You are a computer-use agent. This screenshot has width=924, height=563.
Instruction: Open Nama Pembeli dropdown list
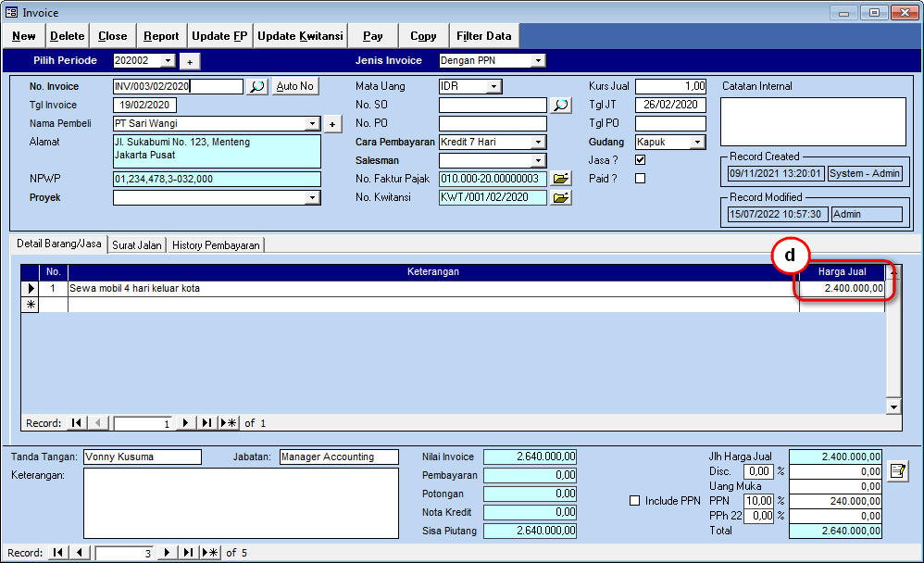coord(312,124)
